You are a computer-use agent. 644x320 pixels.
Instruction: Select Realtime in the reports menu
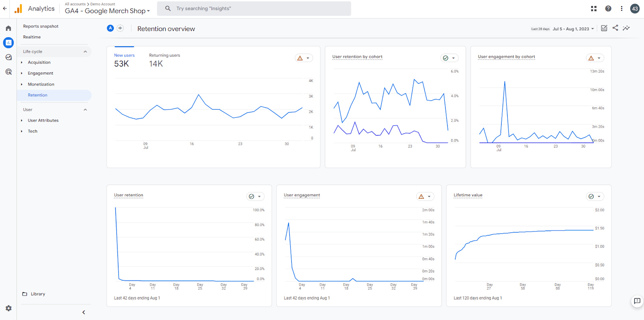tap(32, 37)
